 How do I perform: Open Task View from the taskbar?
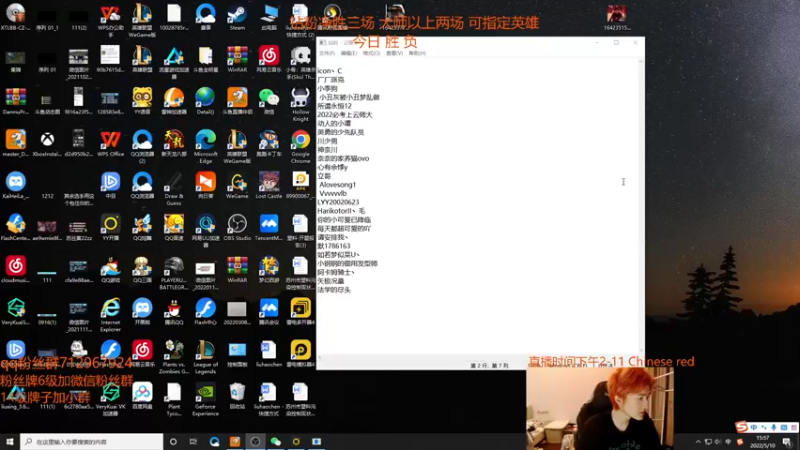[x=193, y=441]
